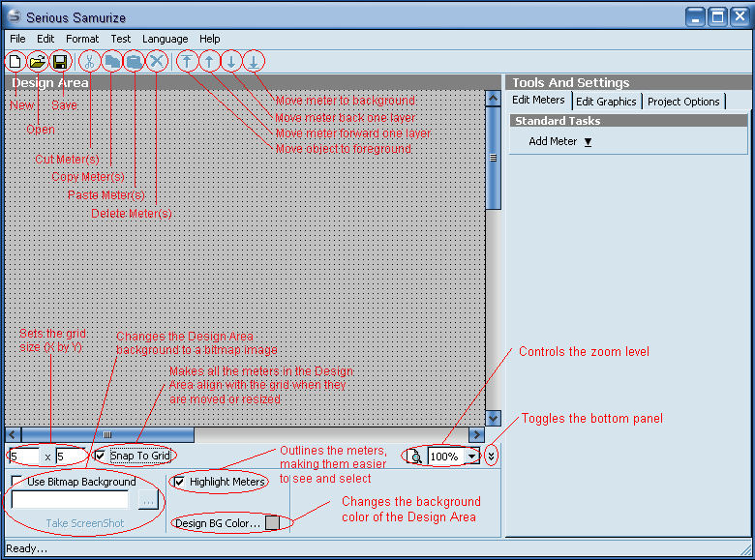The width and height of the screenshot is (755, 560).
Task: Switch to the Edit Meters tab
Action: point(538,100)
